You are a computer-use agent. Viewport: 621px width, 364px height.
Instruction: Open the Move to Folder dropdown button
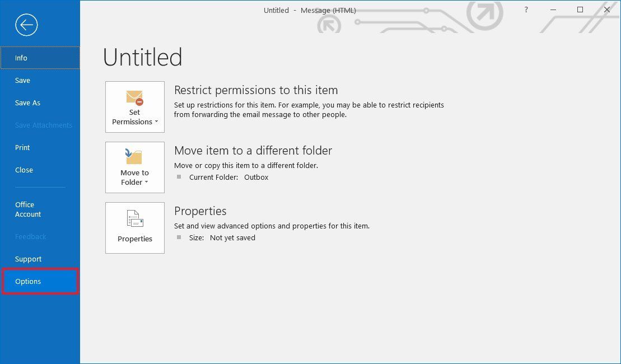click(x=134, y=167)
